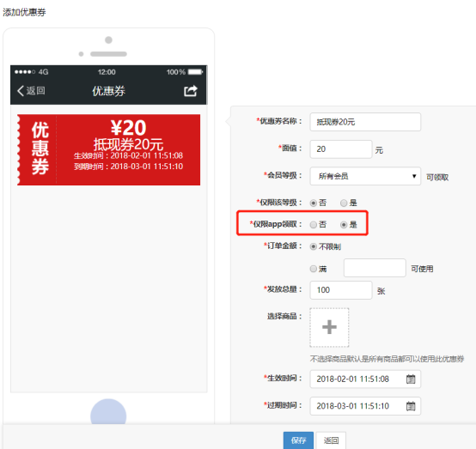Click the 满 threshold amount input field
This screenshot has width=476, height=449.
tap(375, 268)
